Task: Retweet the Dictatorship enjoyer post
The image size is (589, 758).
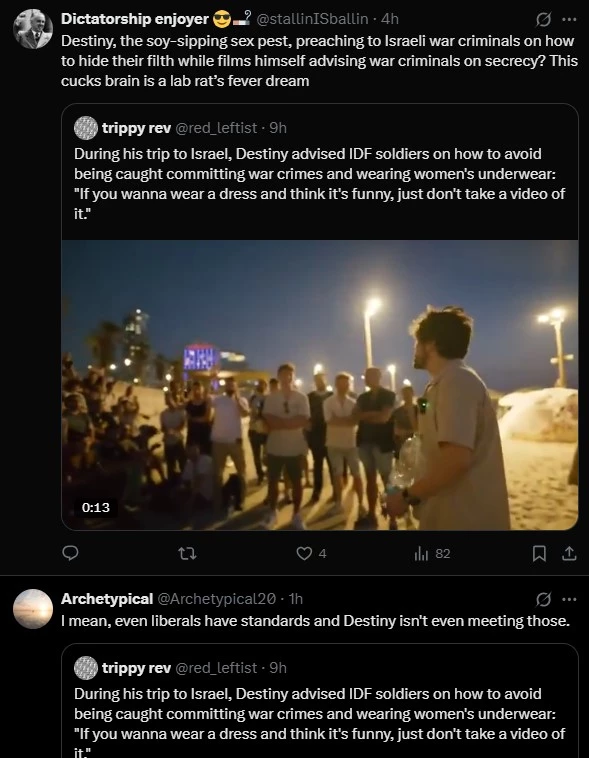Action: click(x=187, y=553)
